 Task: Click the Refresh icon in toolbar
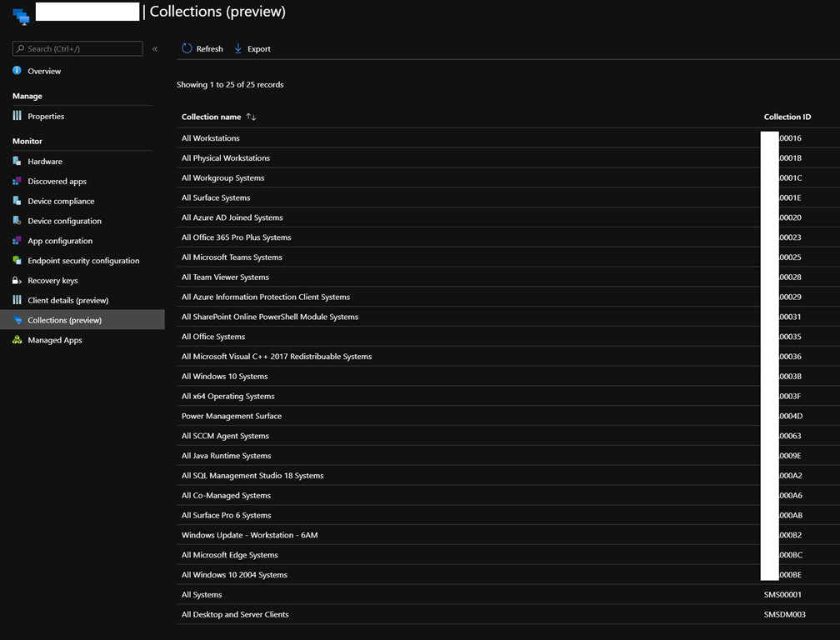click(187, 48)
